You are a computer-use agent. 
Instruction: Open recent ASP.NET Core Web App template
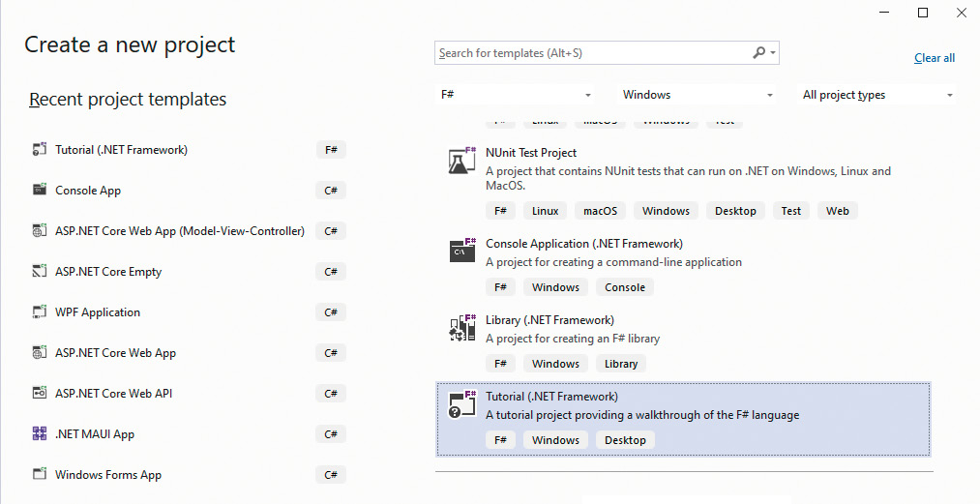115,353
